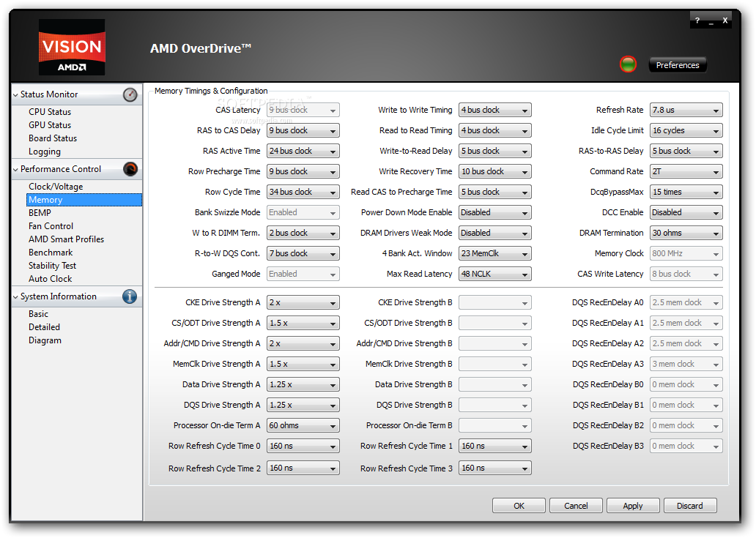Click the System Information blue info icon

click(129, 296)
